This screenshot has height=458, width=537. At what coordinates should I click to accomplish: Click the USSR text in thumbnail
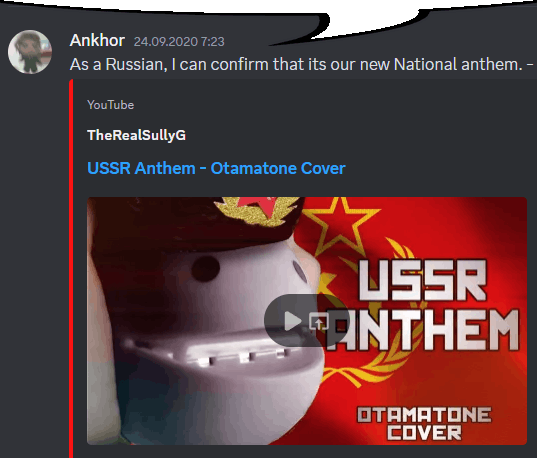423,281
